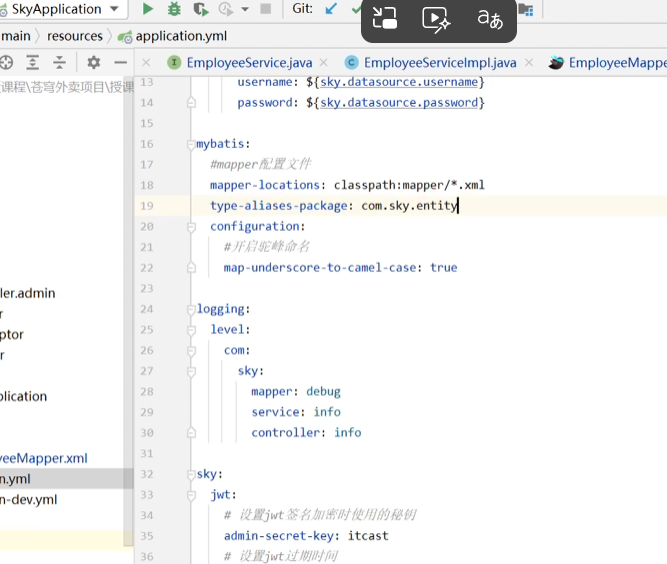The image size is (667, 564).
Task: Fold the sky section at line 32
Action: [x=191, y=475]
